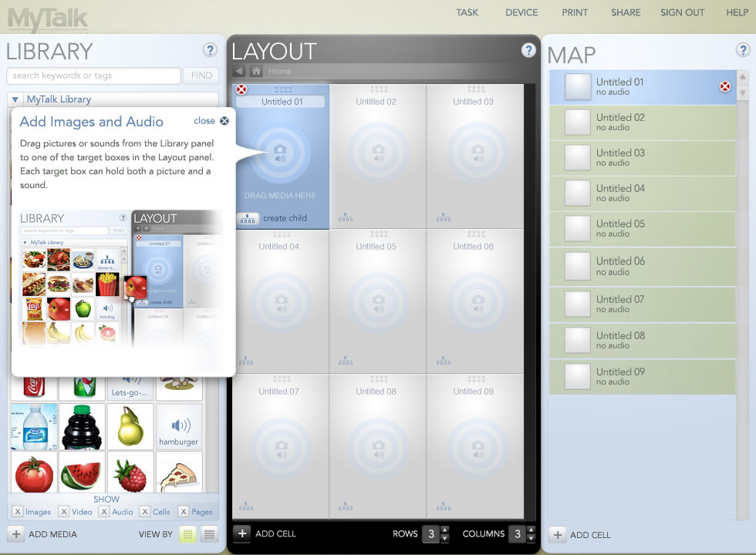Click the Home icon in Layout breadcrumb
Screen dimensions: 756x555
tap(256, 71)
